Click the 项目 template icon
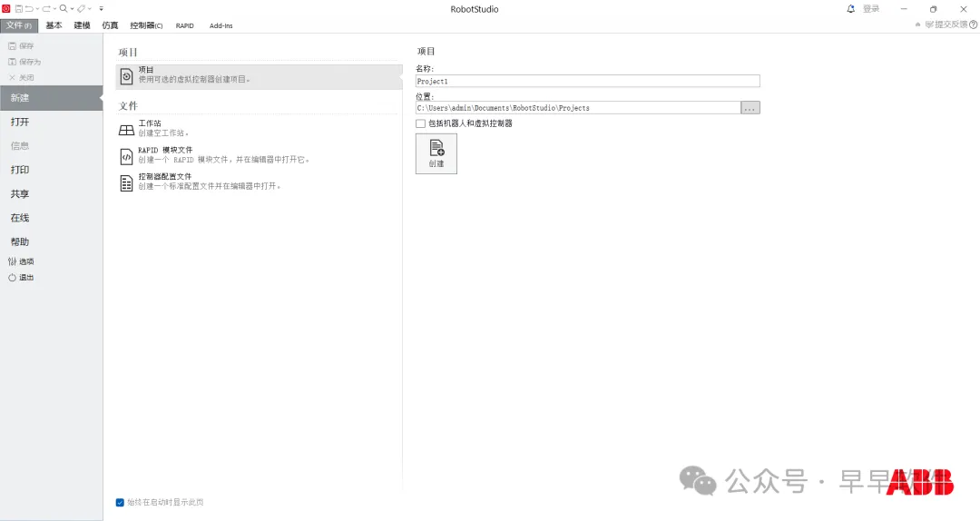The width and height of the screenshot is (980, 521). 126,76
